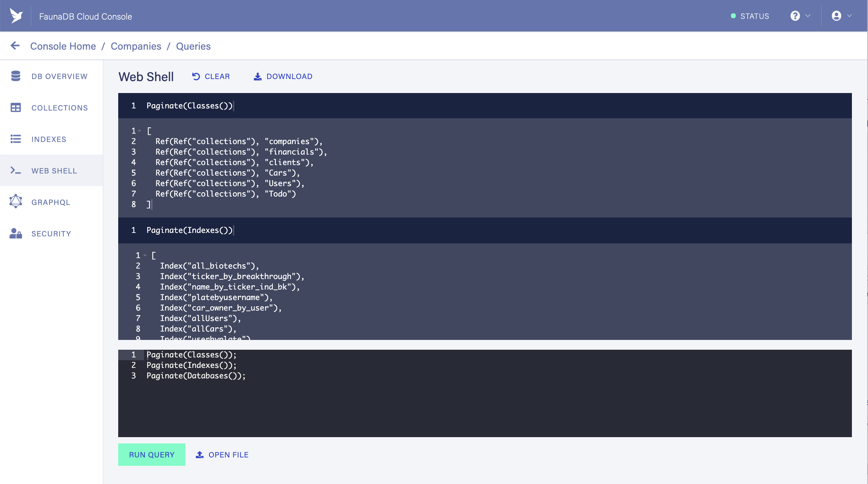The width and height of the screenshot is (868, 484).
Task: Expand the help menu chevron
Action: coord(808,16)
